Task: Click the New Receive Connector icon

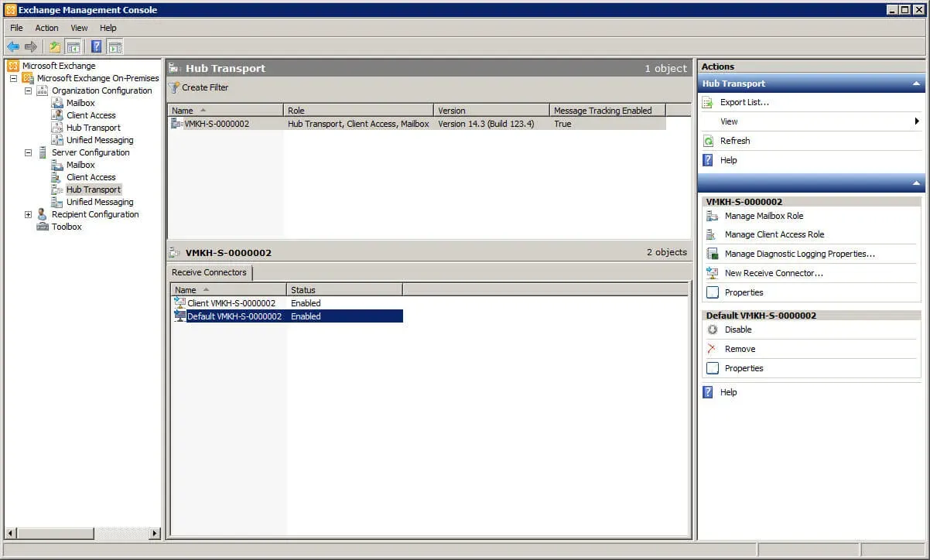Action: click(x=713, y=273)
